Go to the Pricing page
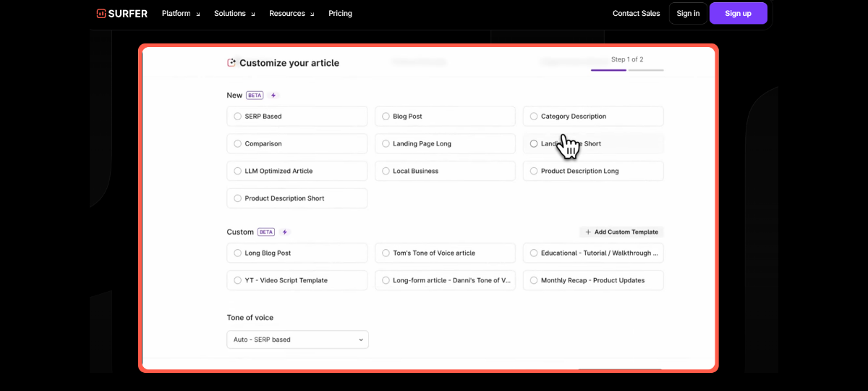 [x=340, y=13]
